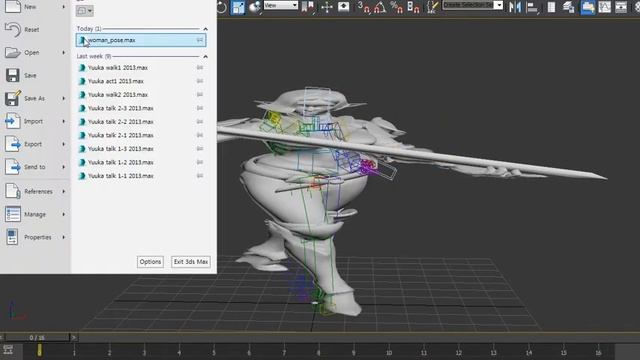Collapse the Last week files group

pyautogui.click(x=205, y=56)
